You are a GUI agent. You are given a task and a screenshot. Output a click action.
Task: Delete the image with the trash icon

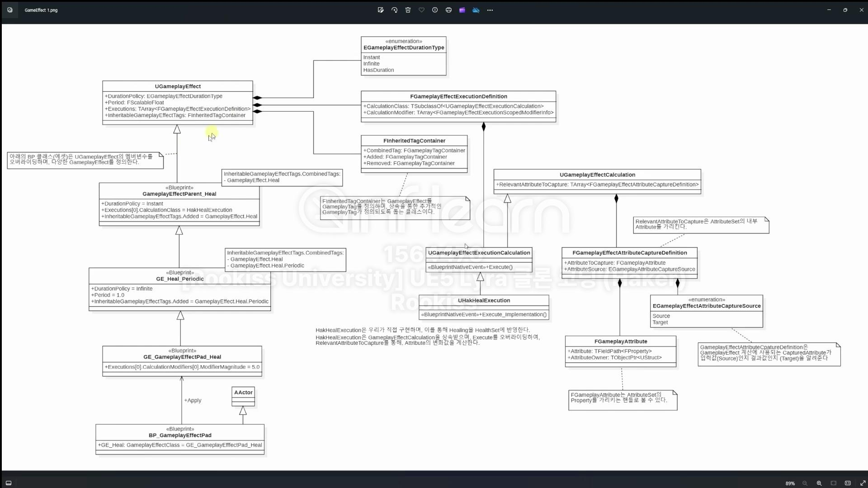pos(408,10)
